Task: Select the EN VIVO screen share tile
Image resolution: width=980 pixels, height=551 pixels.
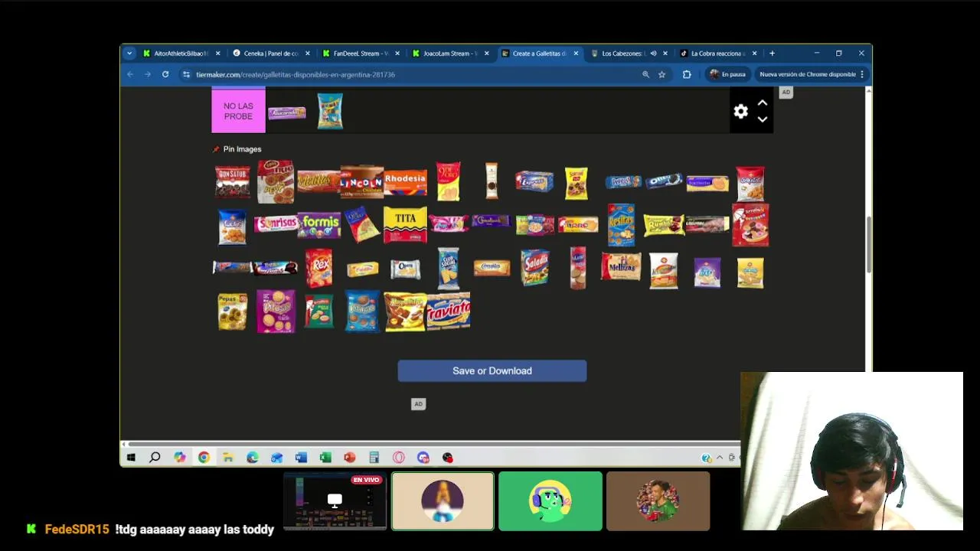Action: point(335,501)
